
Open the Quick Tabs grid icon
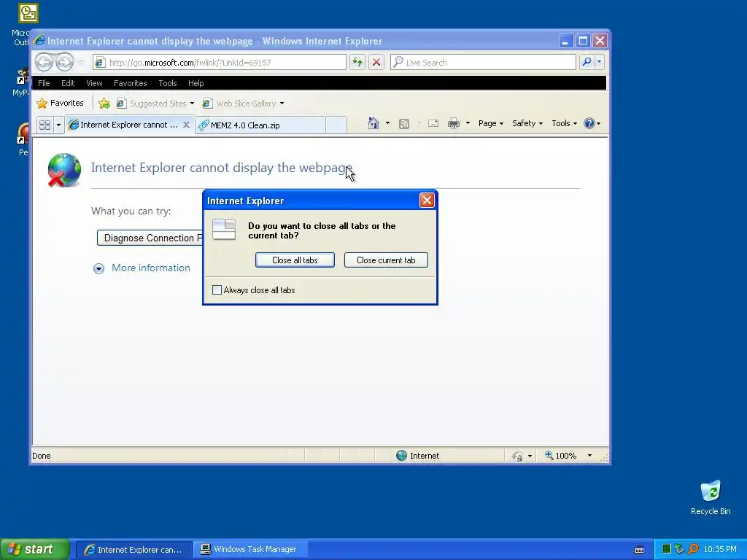(44, 125)
